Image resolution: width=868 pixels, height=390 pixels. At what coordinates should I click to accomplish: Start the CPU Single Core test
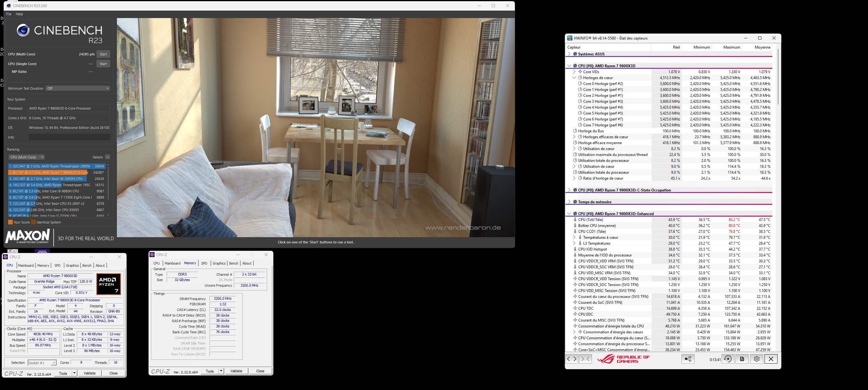coord(103,64)
